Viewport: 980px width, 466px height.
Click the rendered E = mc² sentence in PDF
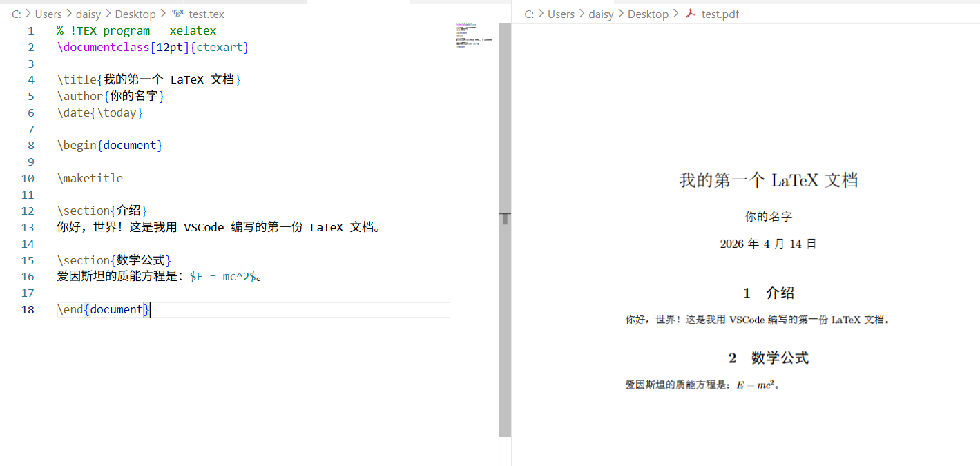click(704, 385)
